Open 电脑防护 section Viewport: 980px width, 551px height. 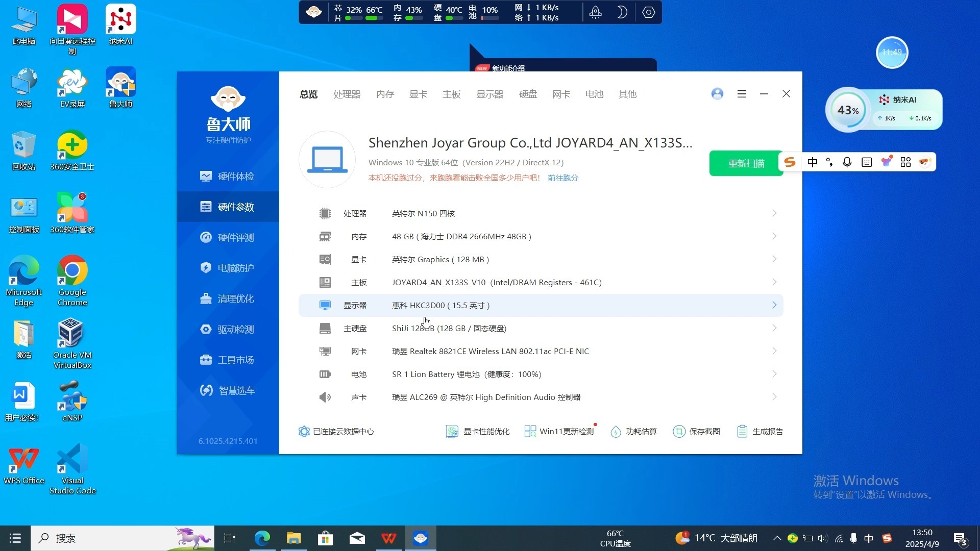[228, 268]
